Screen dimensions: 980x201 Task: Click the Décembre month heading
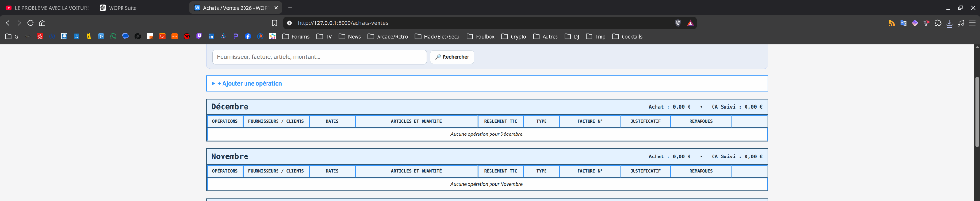(x=230, y=107)
